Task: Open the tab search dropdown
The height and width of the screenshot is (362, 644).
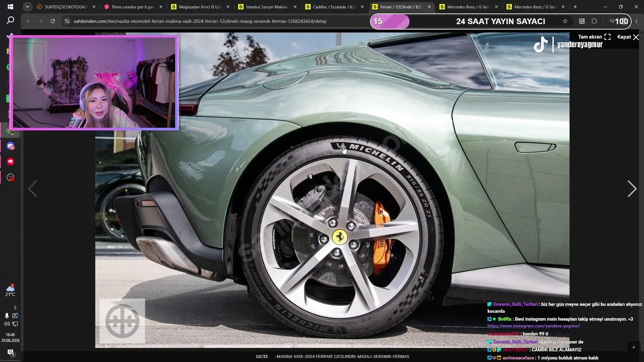Action: point(27,7)
